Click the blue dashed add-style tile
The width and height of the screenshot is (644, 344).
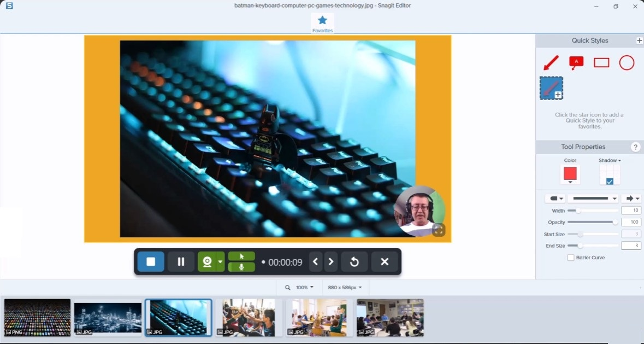551,88
